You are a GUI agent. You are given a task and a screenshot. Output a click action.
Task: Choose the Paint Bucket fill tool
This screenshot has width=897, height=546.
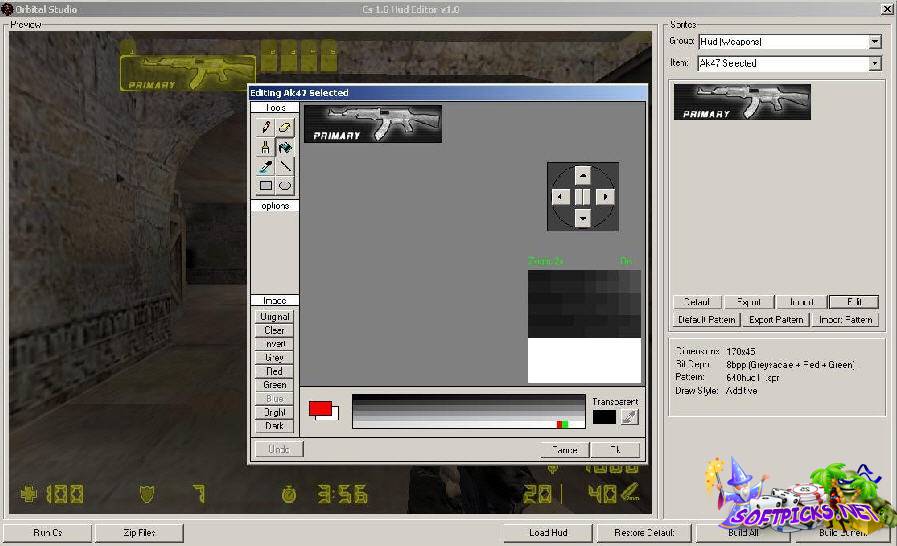[x=285, y=147]
